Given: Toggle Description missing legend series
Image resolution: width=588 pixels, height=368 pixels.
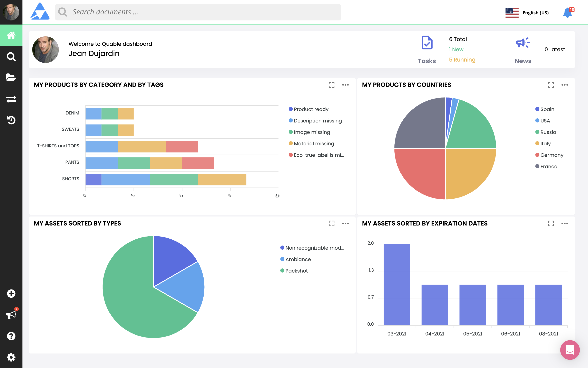Looking at the screenshot, I should point(315,121).
